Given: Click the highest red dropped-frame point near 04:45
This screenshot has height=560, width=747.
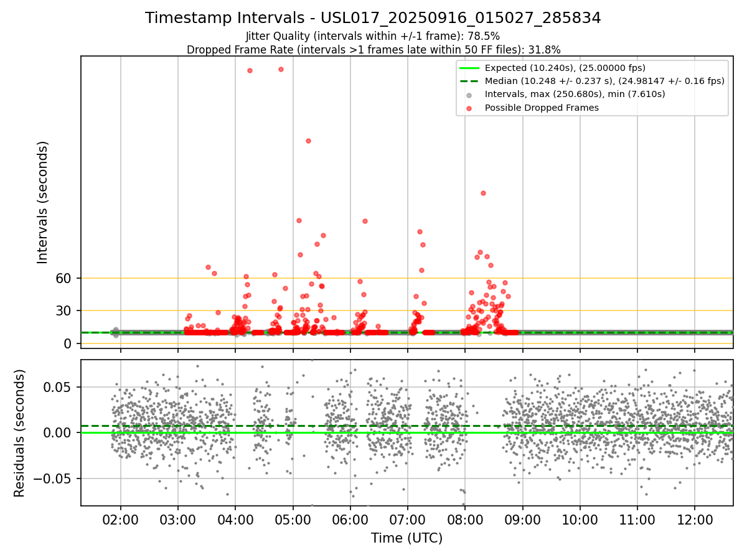Looking at the screenshot, I should pyautogui.click(x=281, y=69).
